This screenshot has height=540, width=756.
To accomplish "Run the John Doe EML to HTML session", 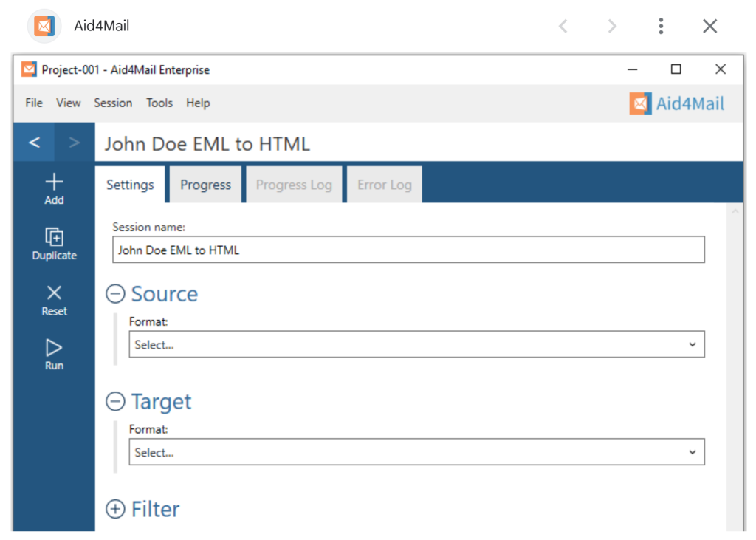I will click(x=54, y=354).
